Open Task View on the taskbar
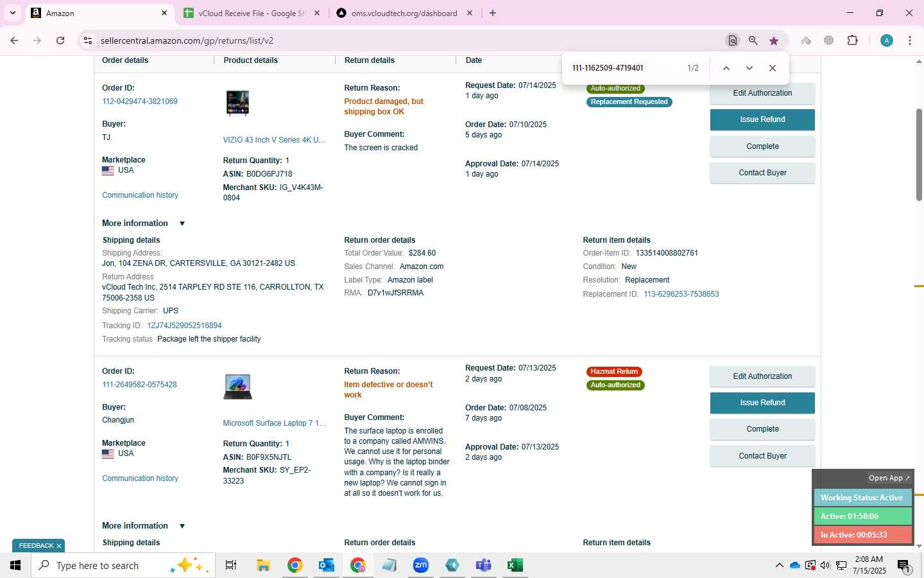 231,565
